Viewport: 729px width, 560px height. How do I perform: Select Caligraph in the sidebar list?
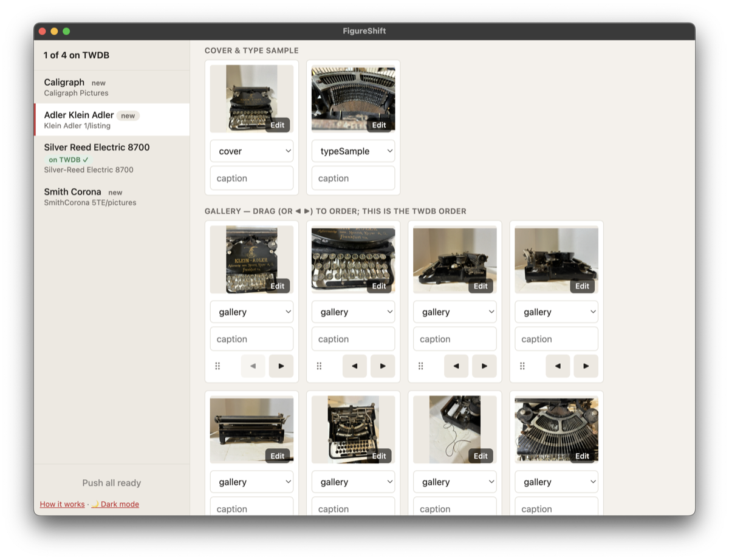(x=112, y=87)
